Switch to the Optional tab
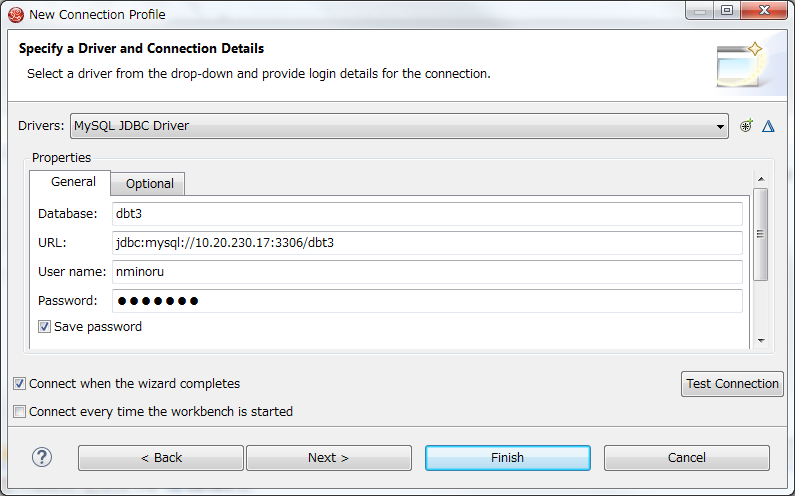This screenshot has width=795, height=496. [x=150, y=184]
